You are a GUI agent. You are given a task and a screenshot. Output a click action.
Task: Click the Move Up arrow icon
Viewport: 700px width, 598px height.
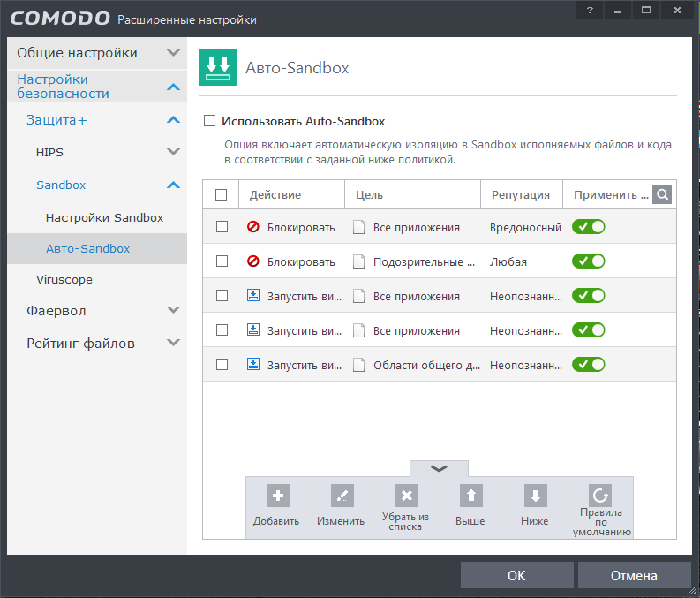click(x=471, y=496)
